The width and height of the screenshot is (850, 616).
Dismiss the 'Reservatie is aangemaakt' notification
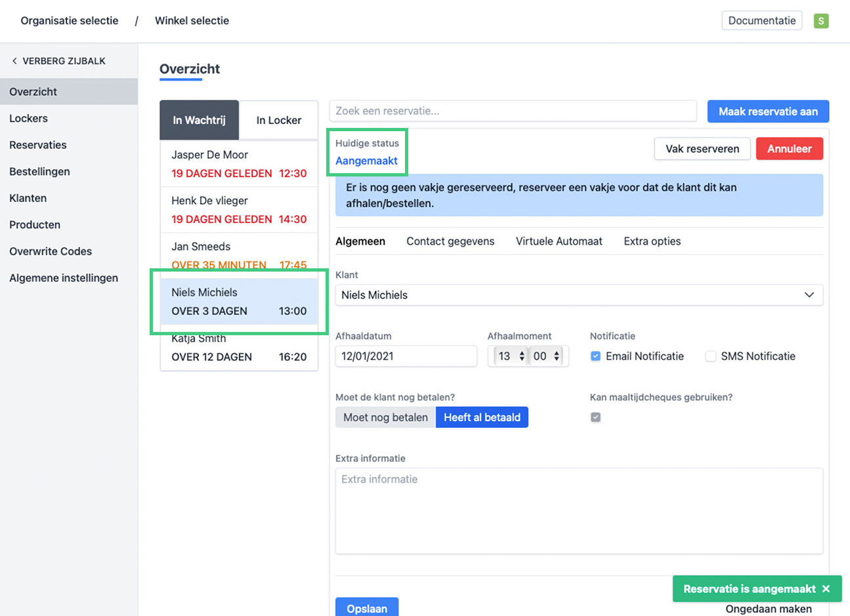826,589
